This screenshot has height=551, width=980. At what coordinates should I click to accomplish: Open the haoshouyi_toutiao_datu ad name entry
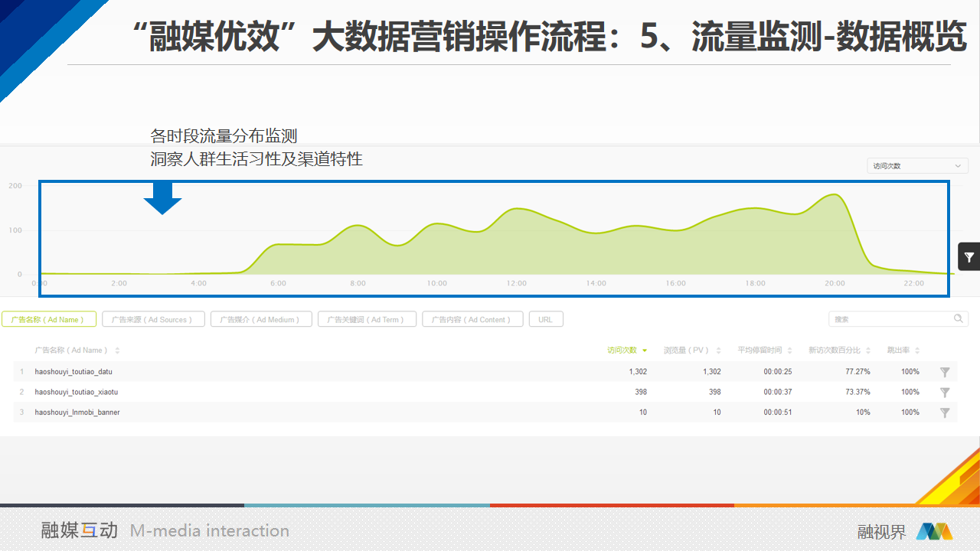(x=73, y=372)
